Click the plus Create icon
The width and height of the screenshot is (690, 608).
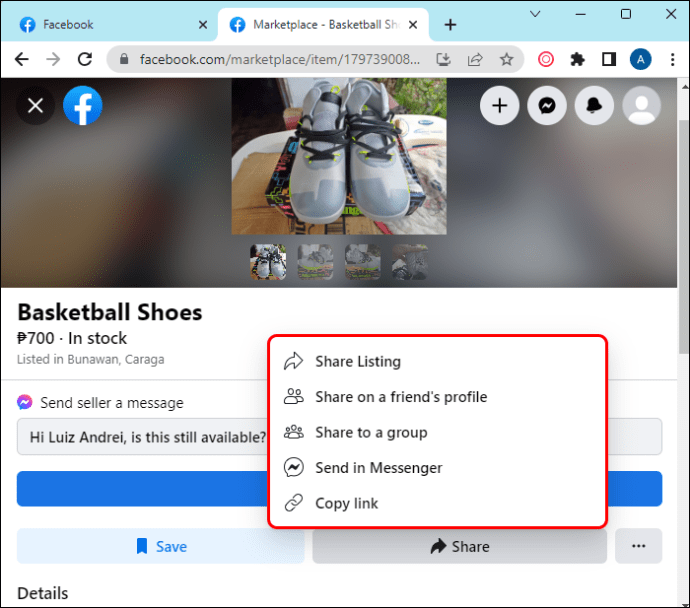(x=500, y=105)
